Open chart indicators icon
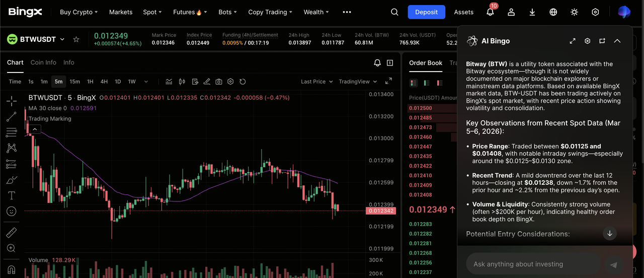The height and width of the screenshot is (278, 644). (169, 82)
